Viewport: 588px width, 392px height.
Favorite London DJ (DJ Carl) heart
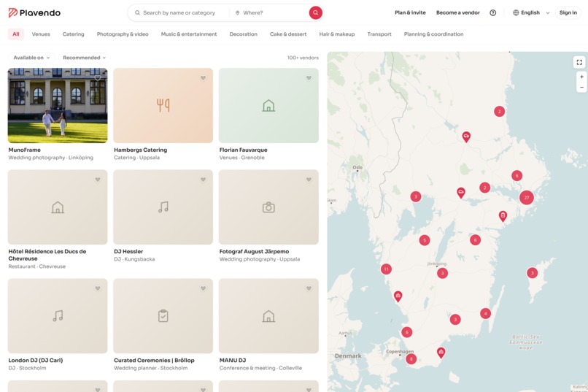pos(98,288)
